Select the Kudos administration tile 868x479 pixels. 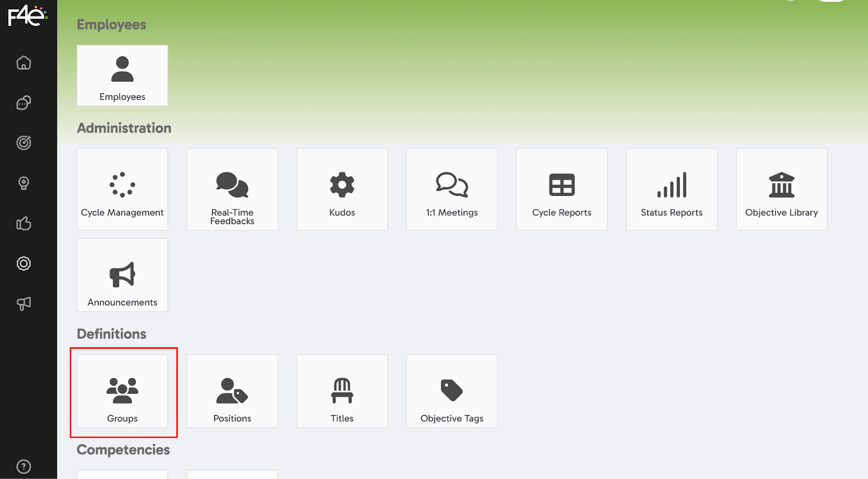[342, 190]
